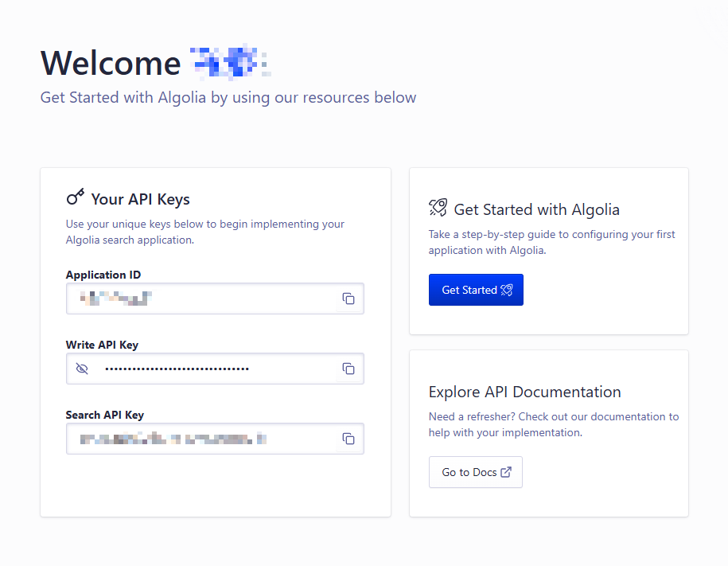This screenshot has height=566, width=728.
Task: Copy the Write API Key
Action: click(x=348, y=369)
